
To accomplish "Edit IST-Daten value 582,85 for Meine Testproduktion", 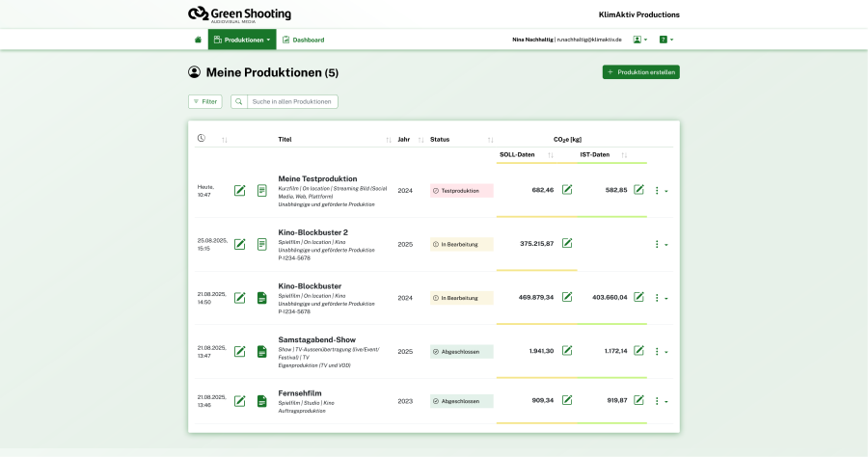I will tap(638, 190).
